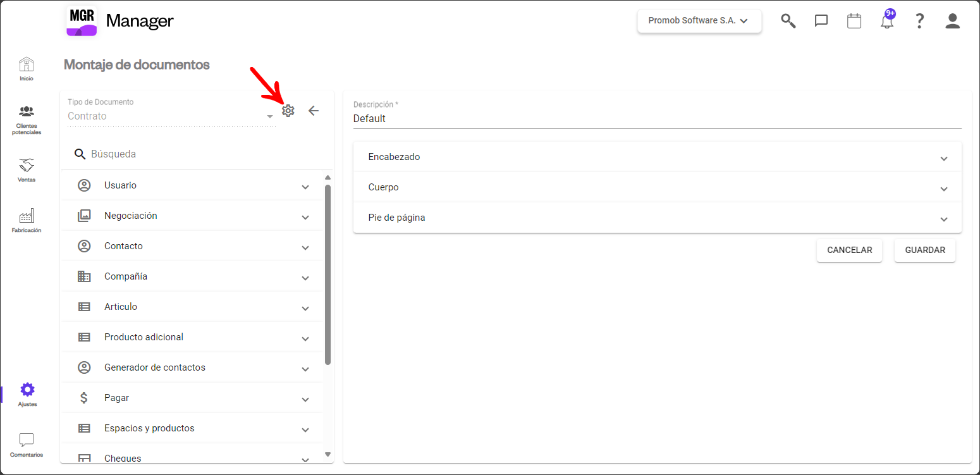Click the Búsqueda search field
The width and height of the screenshot is (980, 475).
pos(202,154)
